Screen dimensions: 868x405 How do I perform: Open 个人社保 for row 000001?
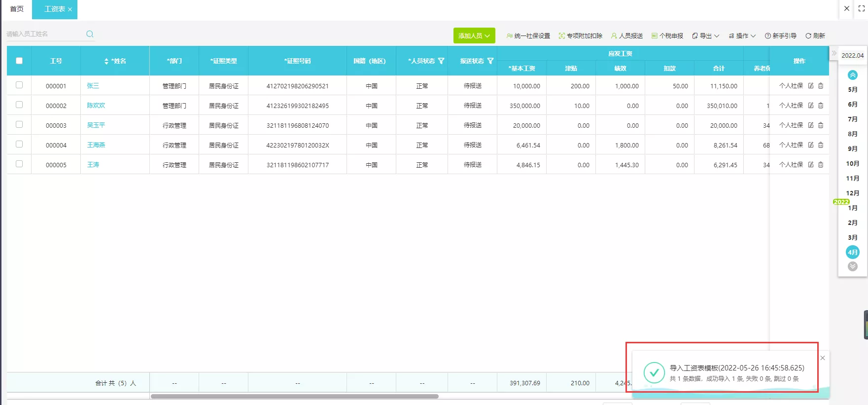[791, 86]
